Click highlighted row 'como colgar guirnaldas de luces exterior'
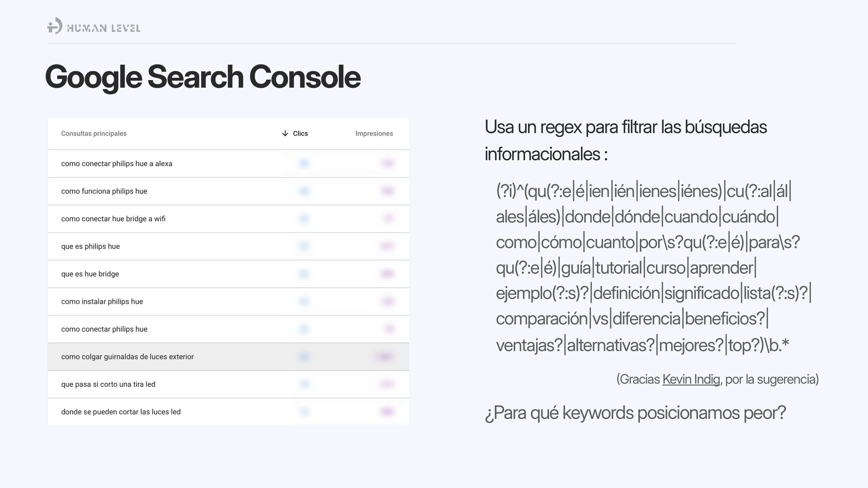868x488 pixels. 127,357
